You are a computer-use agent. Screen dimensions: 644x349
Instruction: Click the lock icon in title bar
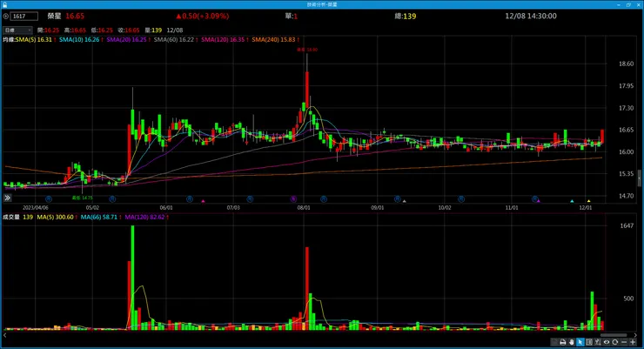click(4, 4)
